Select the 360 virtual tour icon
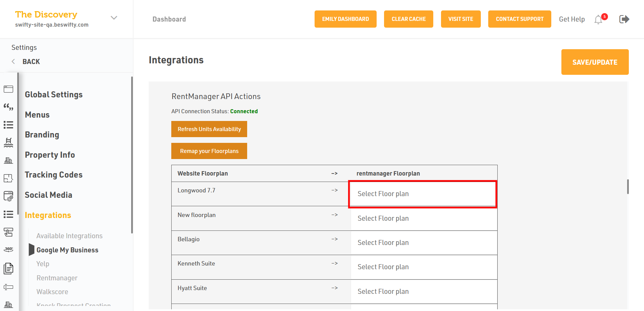This screenshot has height=311, width=644. (x=8, y=249)
